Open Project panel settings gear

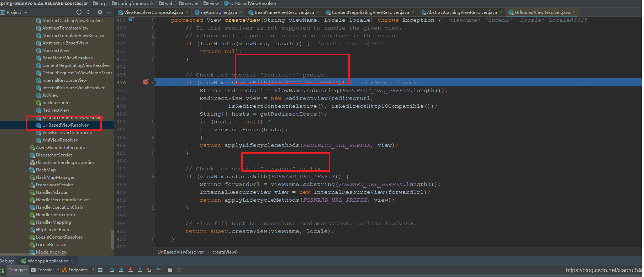click(100, 12)
